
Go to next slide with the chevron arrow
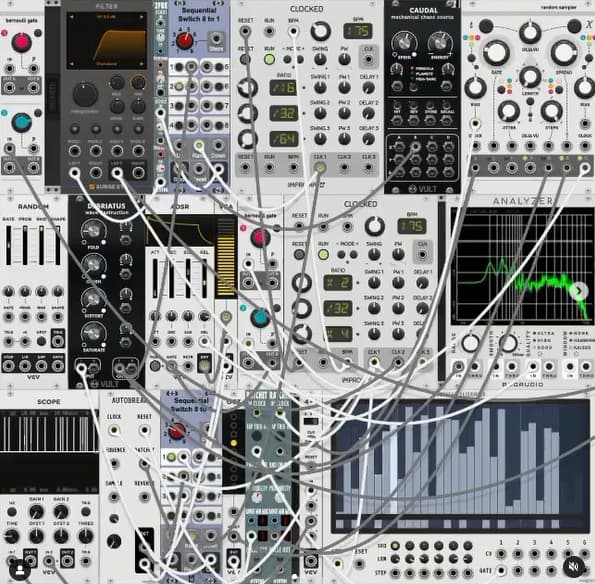coord(578,291)
